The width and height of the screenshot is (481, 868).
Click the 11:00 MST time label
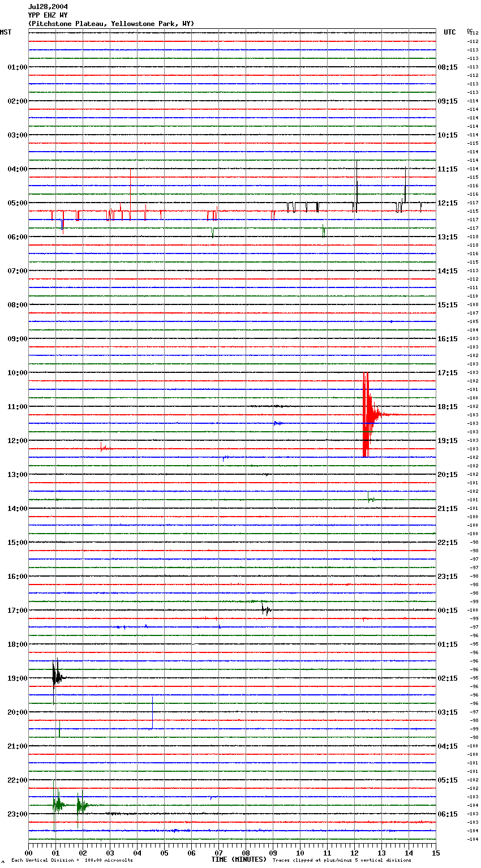(x=17, y=407)
